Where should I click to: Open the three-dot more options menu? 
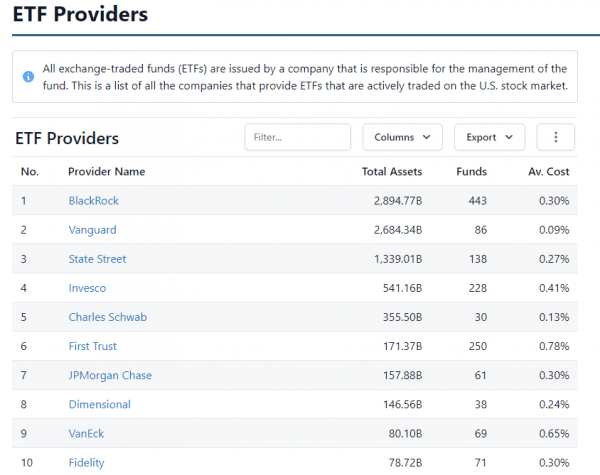pos(556,137)
